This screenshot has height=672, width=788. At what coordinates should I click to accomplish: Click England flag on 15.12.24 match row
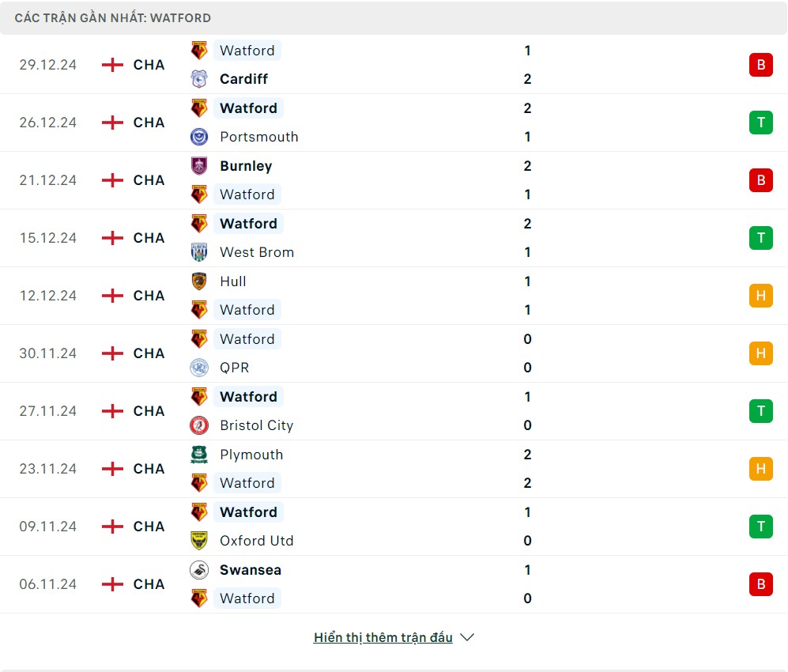pyautogui.click(x=113, y=238)
